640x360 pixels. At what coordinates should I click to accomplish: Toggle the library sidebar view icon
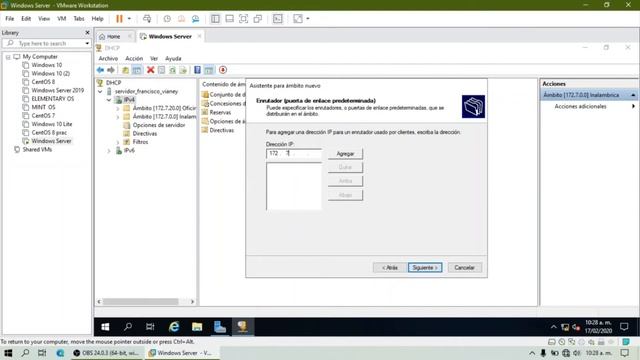click(215, 19)
